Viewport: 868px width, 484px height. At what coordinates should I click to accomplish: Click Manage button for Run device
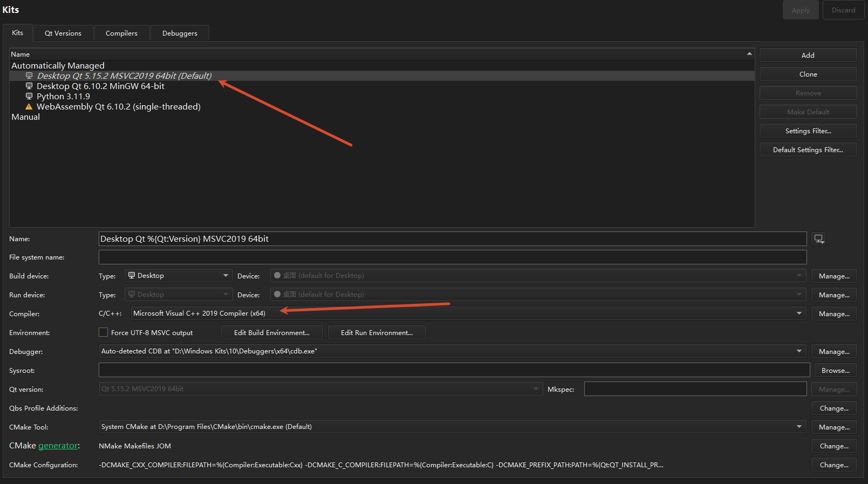point(834,295)
